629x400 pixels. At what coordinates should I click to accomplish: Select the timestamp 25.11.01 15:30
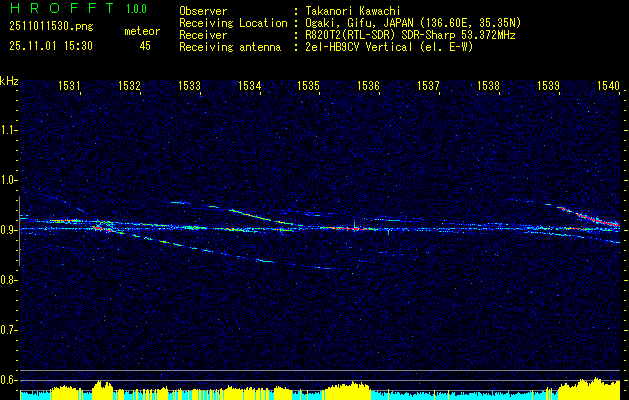51,46
